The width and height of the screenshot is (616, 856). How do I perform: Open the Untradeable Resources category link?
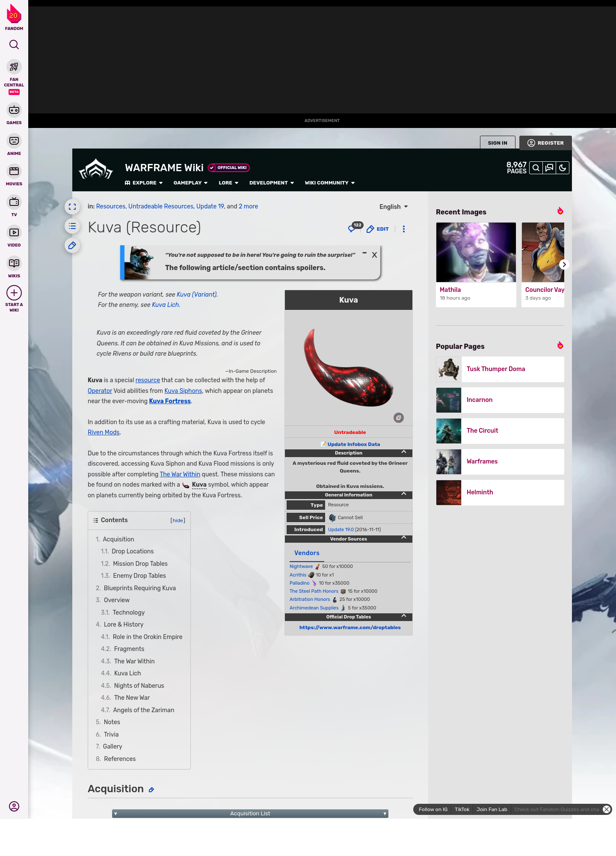pyautogui.click(x=161, y=206)
